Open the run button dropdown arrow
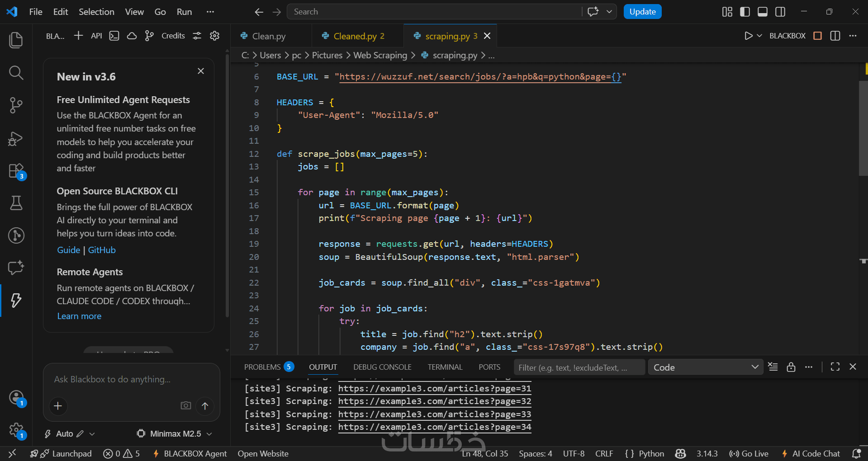This screenshot has width=868, height=461. [759, 36]
